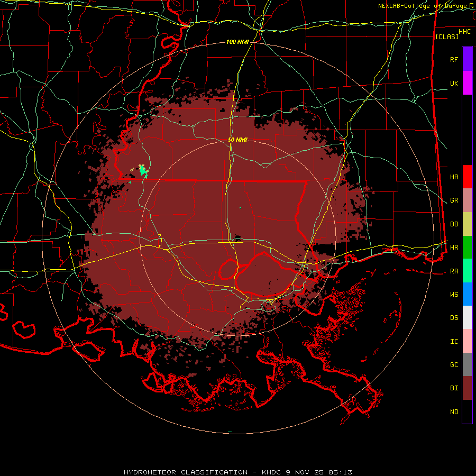476x476 pixels.
Task: Click the RA legend label
Action: point(454,271)
